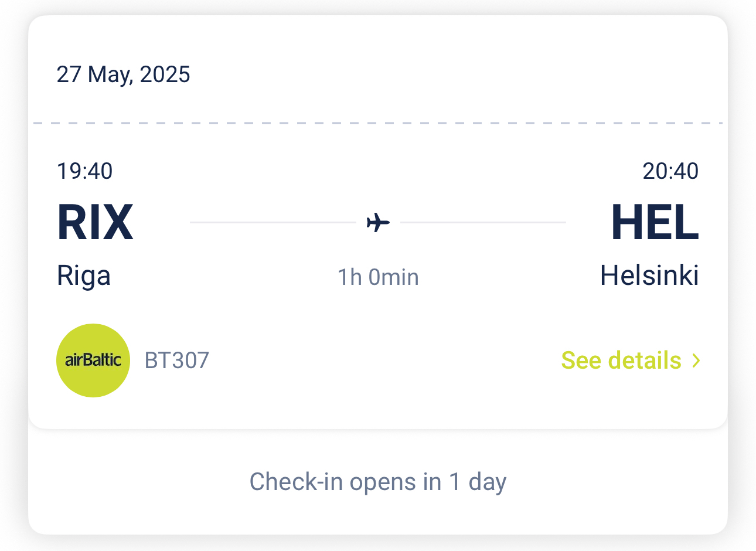
Task: Select the departure airport code RIX
Action: tap(96, 223)
